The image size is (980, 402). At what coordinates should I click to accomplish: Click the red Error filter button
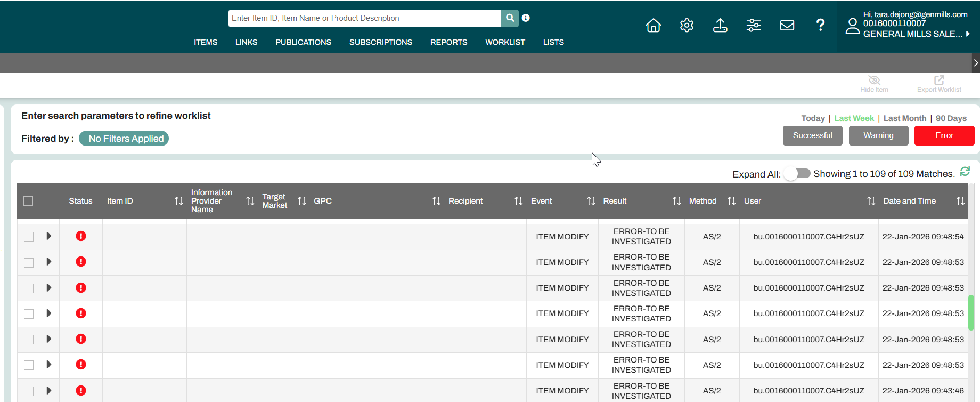point(944,135)
